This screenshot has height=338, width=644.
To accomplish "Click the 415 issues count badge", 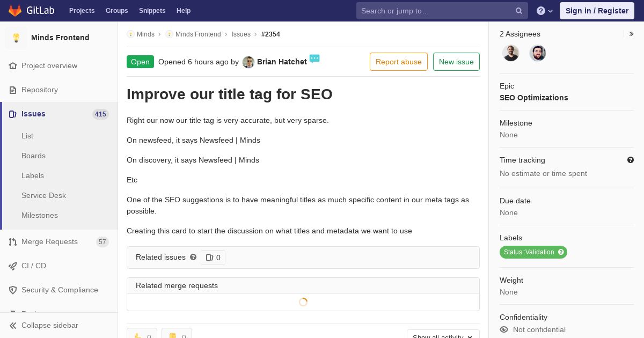I will point(100,114).
